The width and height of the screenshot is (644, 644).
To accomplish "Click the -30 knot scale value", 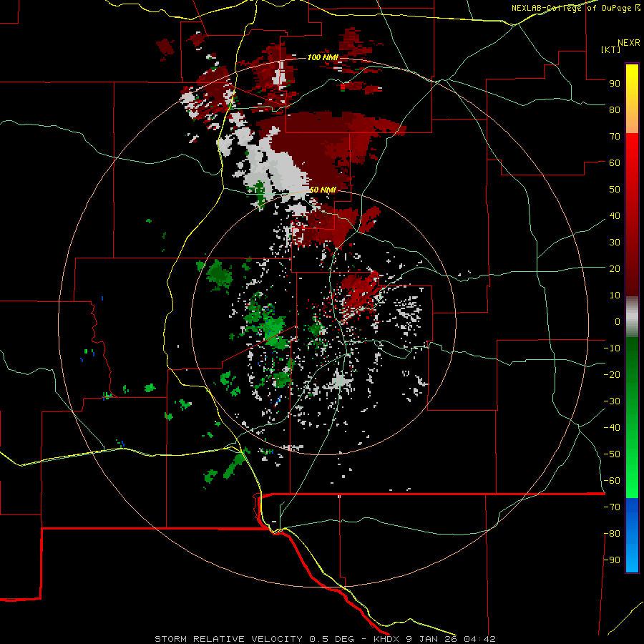I will coord(612,401).
